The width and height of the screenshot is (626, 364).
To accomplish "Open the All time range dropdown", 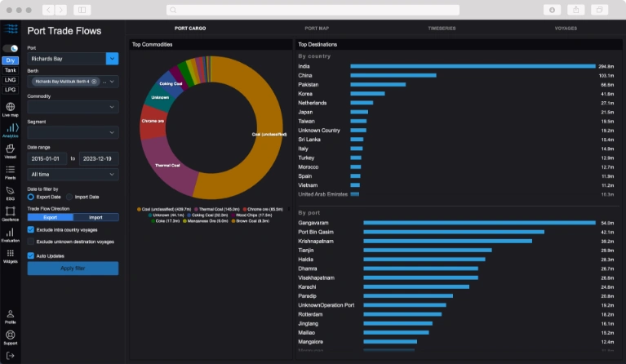I will (x=73, y=175).
